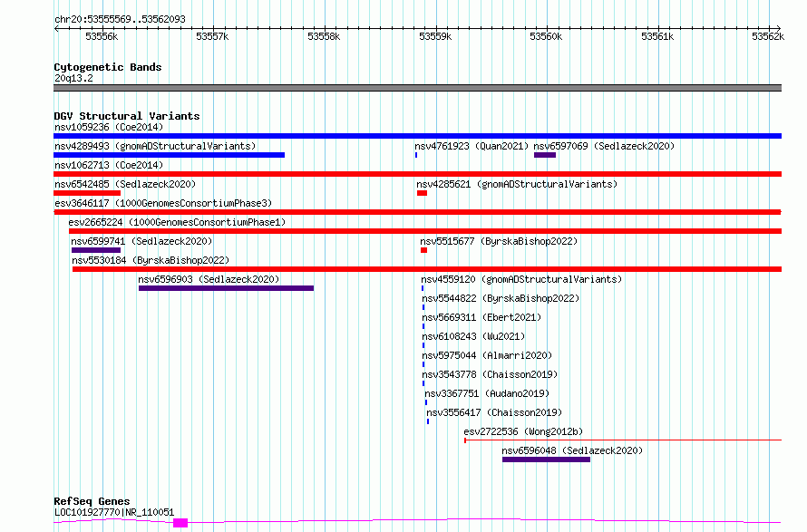The image size is (807, 532).
Task: Click the nsv3543778 (Chaisson2019) label
Action: (490, 374)
